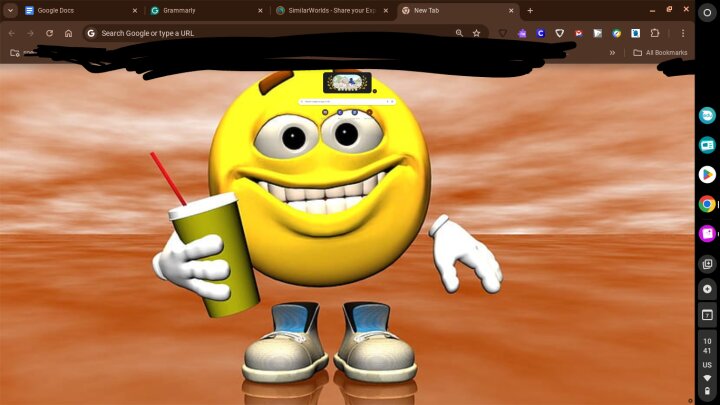Open the All Bookmarks folder
This screenshot has height=405, width=720.
point(659,52)
